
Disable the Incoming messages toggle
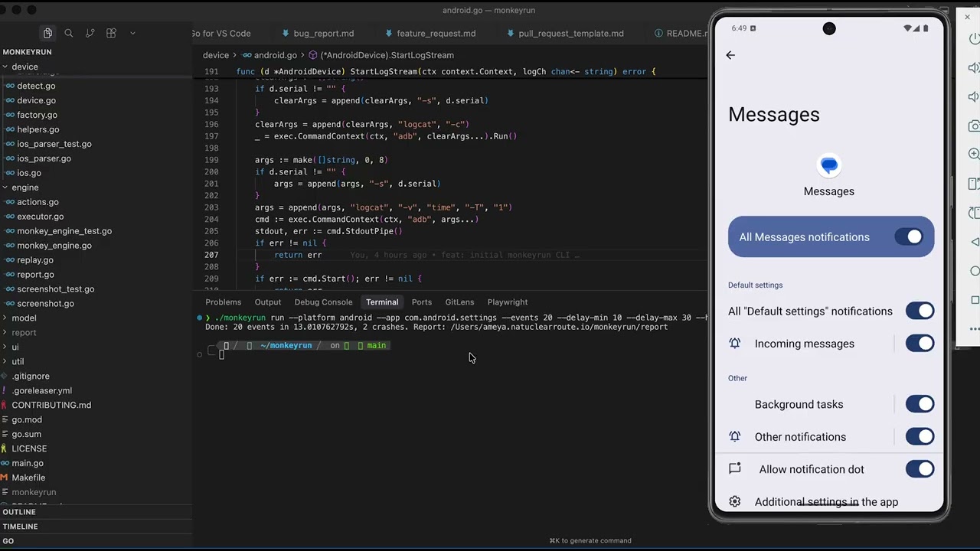920,344
